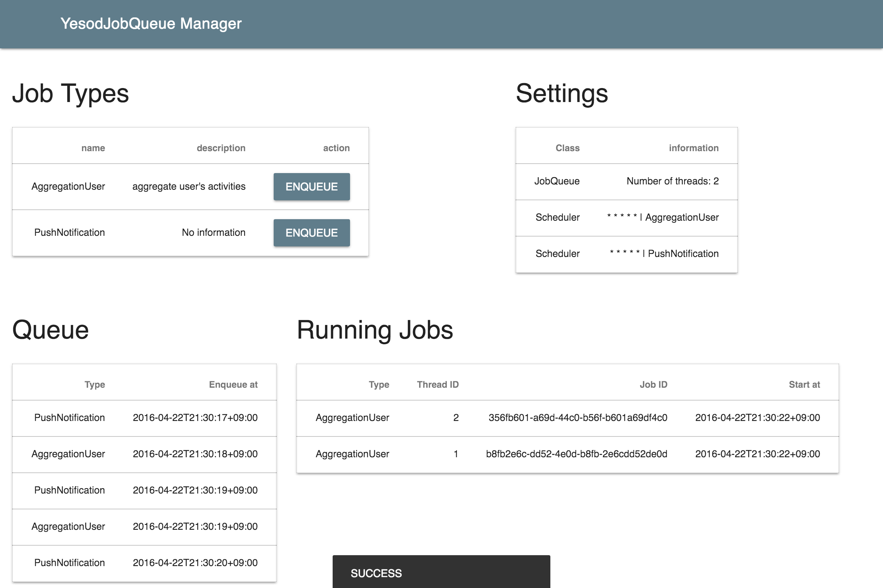Enqueue the PushNotification job

pos(311,233)
